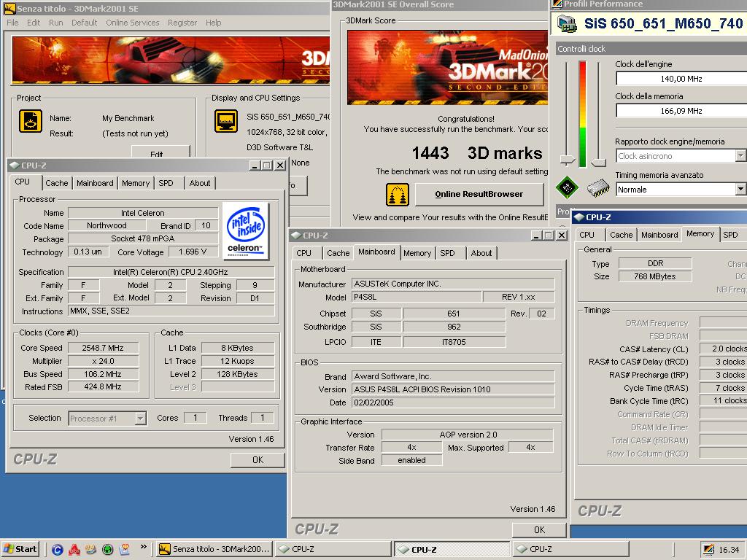Click the BIOS Version field text
The image size is (747, 560).
click(453, 389)
